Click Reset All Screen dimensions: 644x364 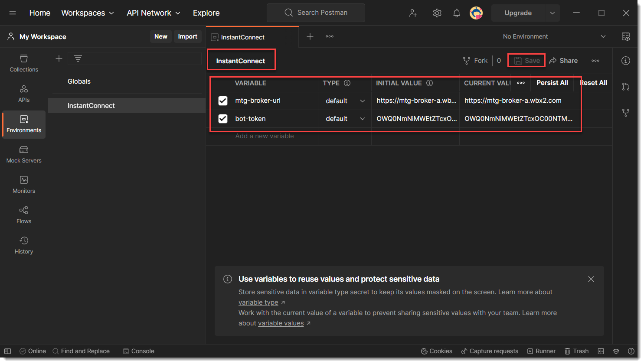point(593,83)
